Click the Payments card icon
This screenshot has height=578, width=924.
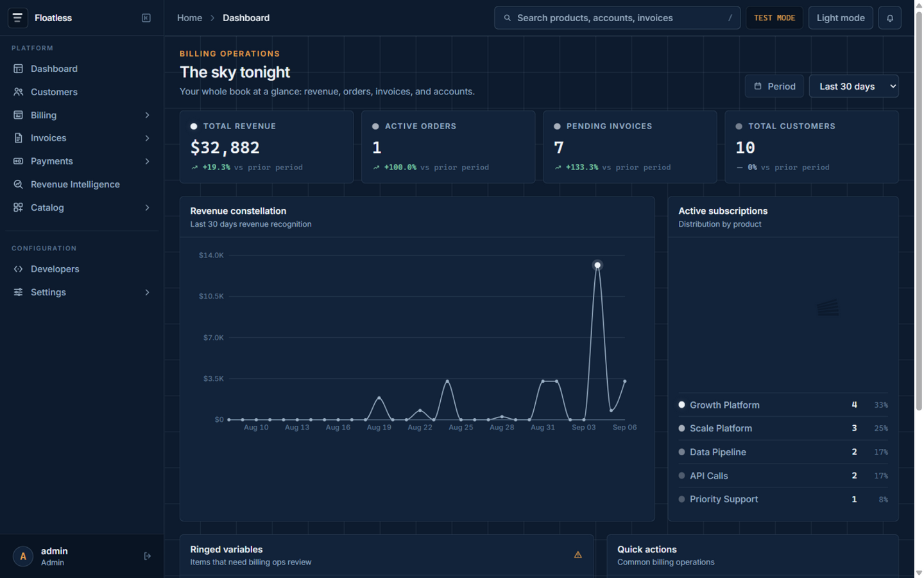[x=18, y=161]
